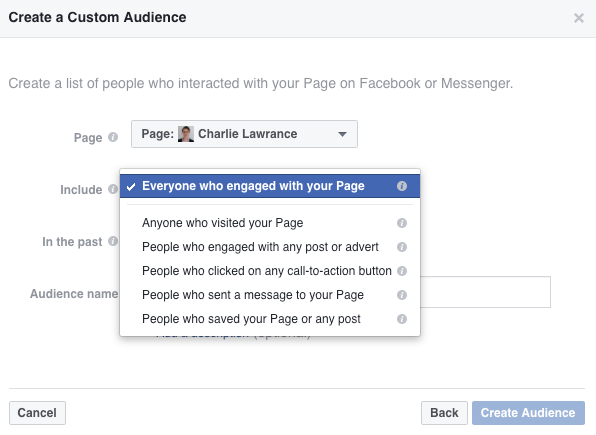Choose Anyone who visited your Page

(x=270, y=223)
